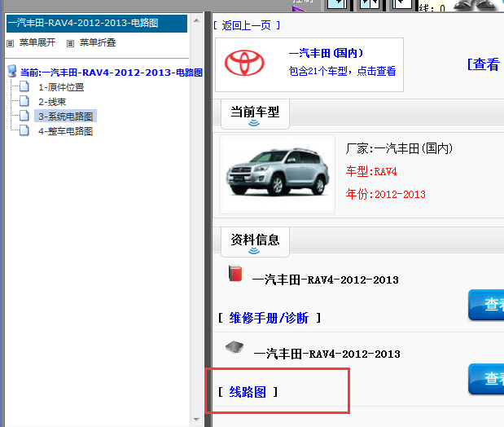Screen dimensions: 504x427
Task: Open tree item 4-整车电路图
Action: tap(66, 131)
